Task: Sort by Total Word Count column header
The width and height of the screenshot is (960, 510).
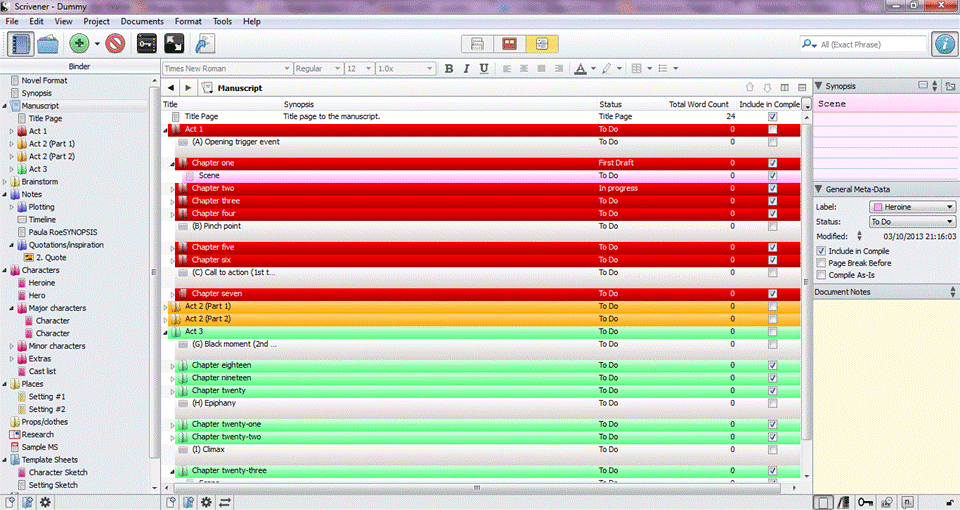Action: 700,104
